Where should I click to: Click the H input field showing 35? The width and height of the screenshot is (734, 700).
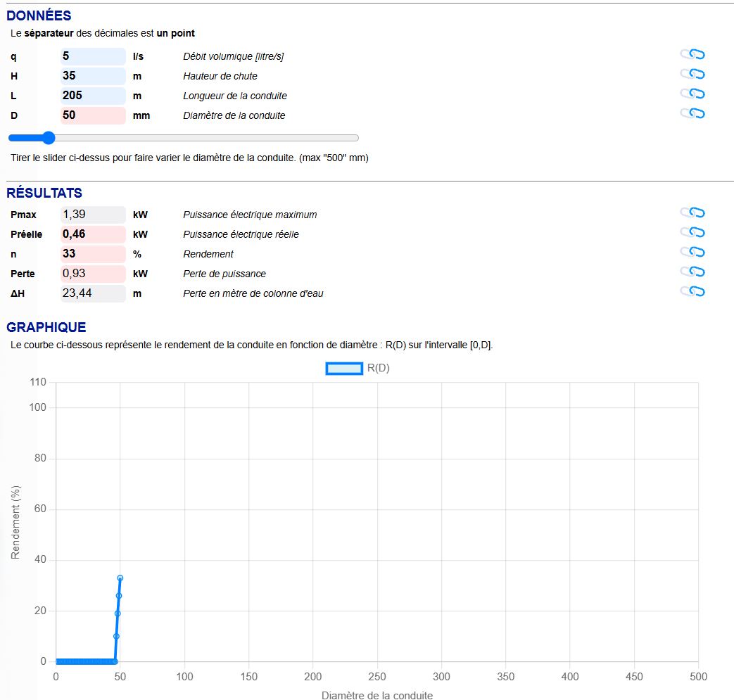pos(93,76)
